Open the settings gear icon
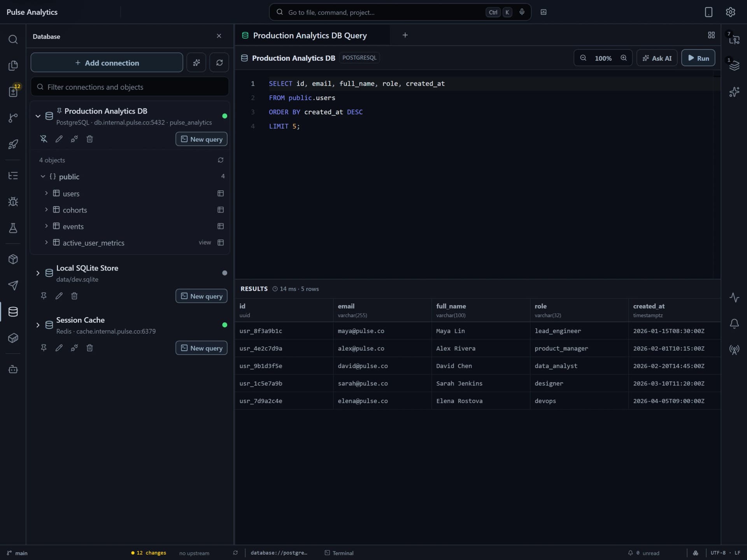 [x=730, y=12]
